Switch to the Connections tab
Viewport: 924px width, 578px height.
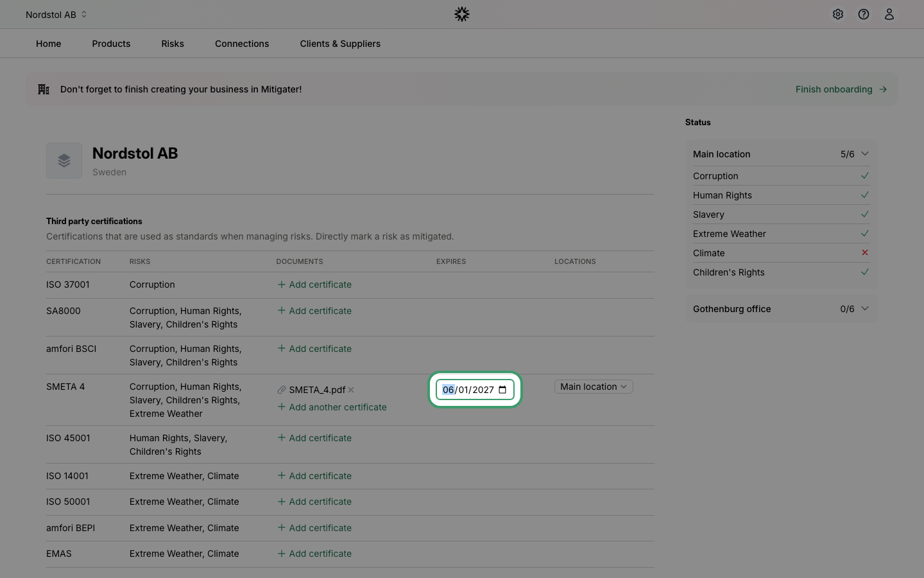[242, 44]
